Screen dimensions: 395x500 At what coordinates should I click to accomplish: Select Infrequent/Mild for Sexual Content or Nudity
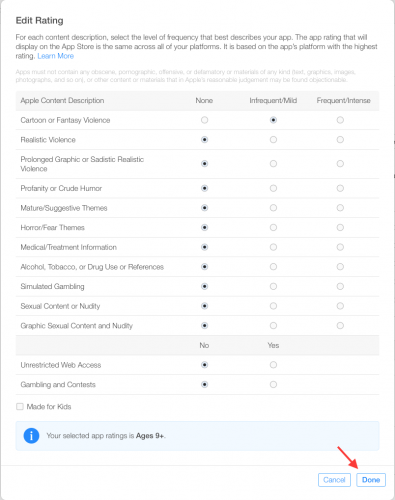tap(273, 306)
